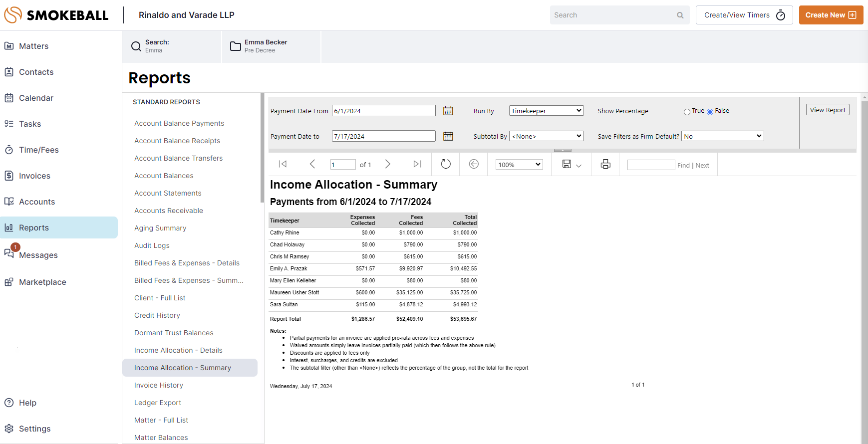868x444 pixels.
Task: Open Audit Logs report
Action: [152, 245]
